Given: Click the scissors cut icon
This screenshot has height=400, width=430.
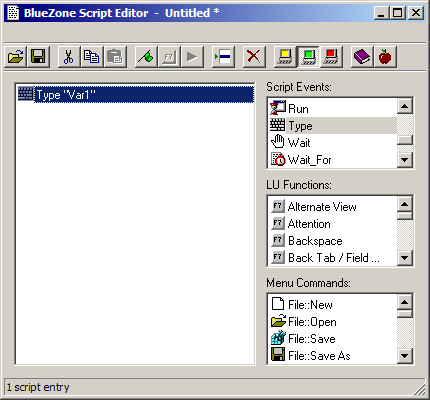Looking at the screenshot, I should [x=69, y=57].
